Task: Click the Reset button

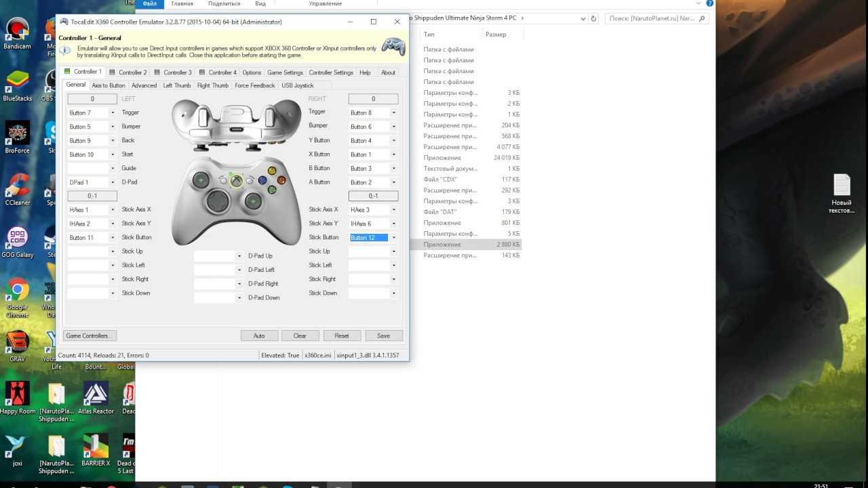Action: click(x=342, y=335)
